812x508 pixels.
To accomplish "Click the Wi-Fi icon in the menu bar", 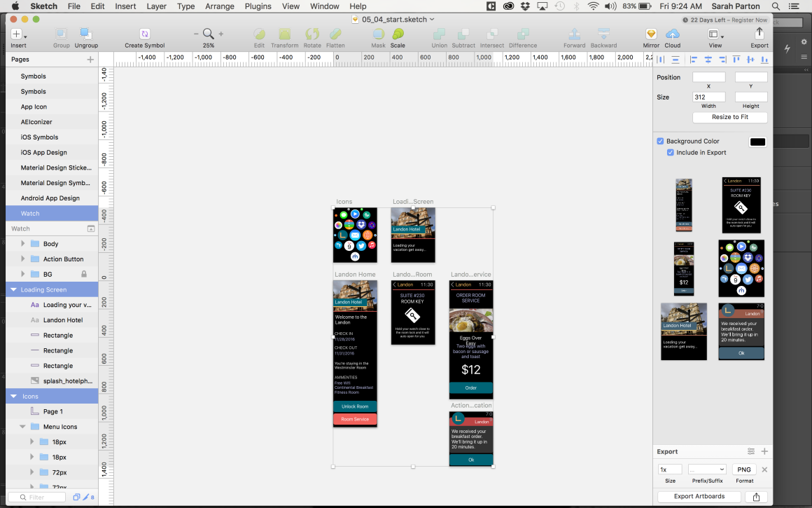I will pos(594,6).
